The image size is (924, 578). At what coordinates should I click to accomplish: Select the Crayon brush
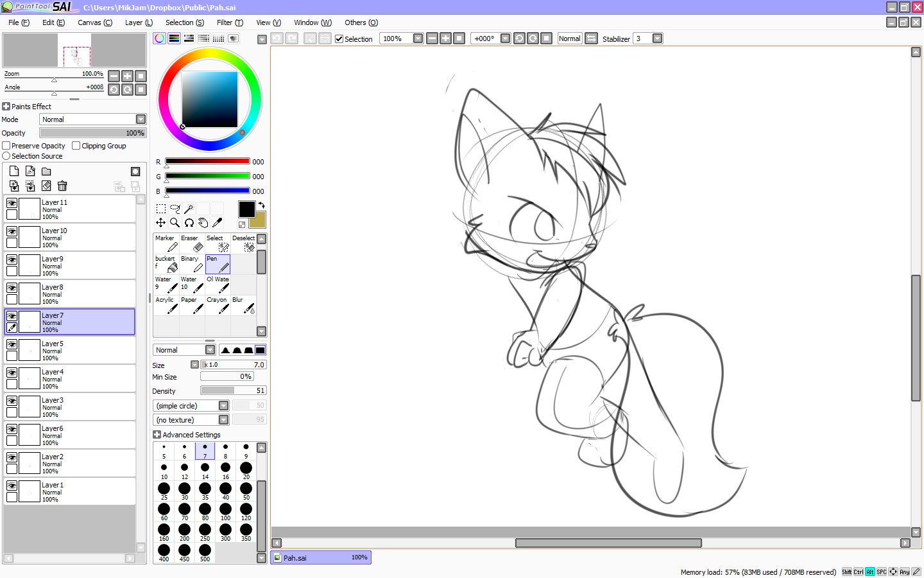tap(218, 306)
